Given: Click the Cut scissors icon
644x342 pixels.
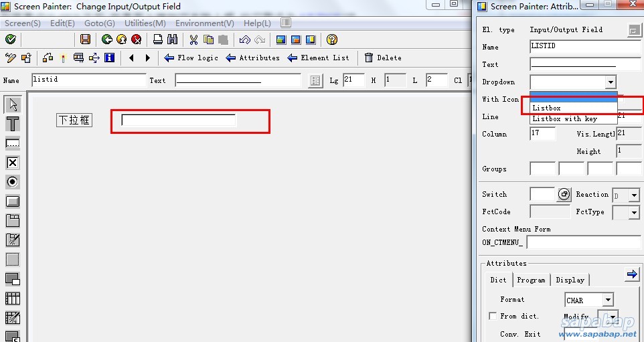Looking at the screenshot, I should pyautogui.click(x=193, y=39).
